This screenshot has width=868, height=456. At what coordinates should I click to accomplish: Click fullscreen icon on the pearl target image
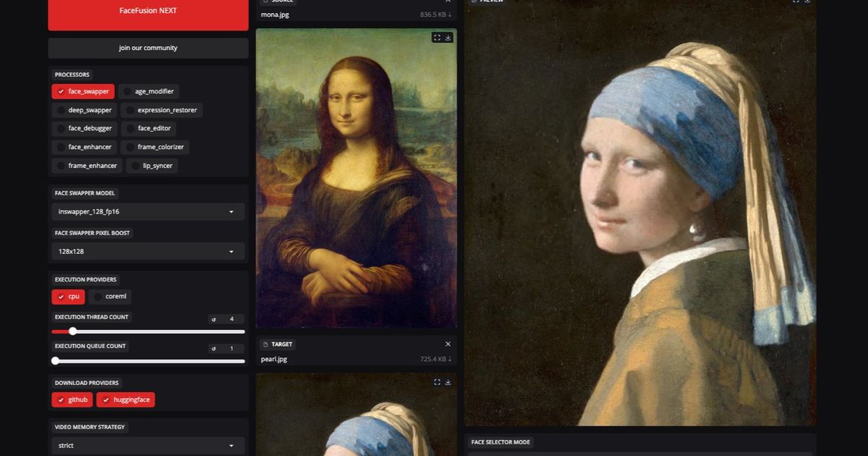(437, 382)
